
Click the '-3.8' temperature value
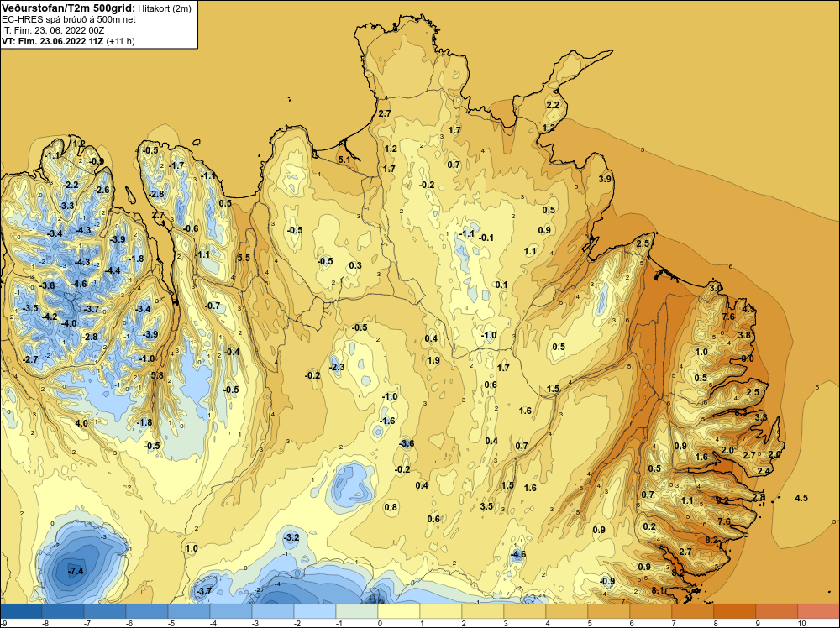click(x=47, y=285)
